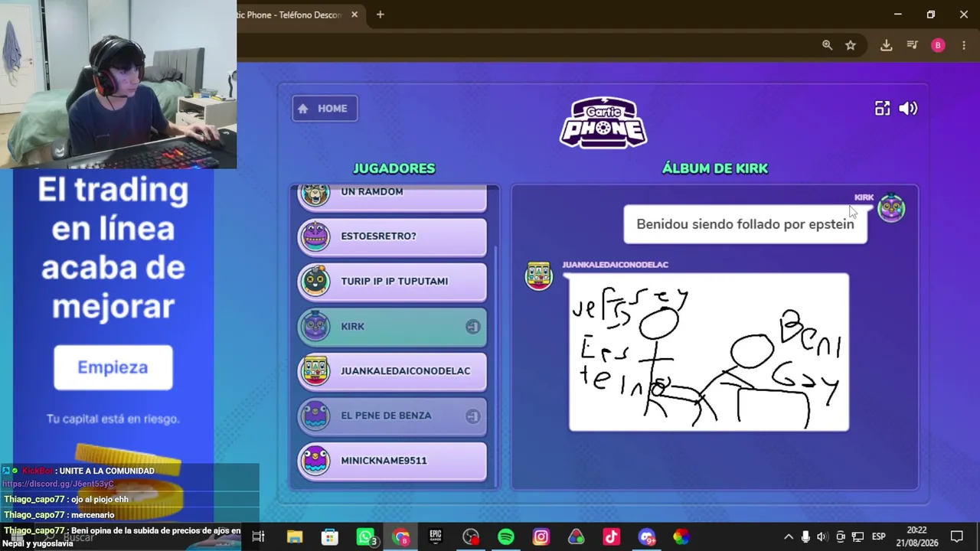Open File Explorer from the taskbar

pyautogui.click(x=295, y=537)
